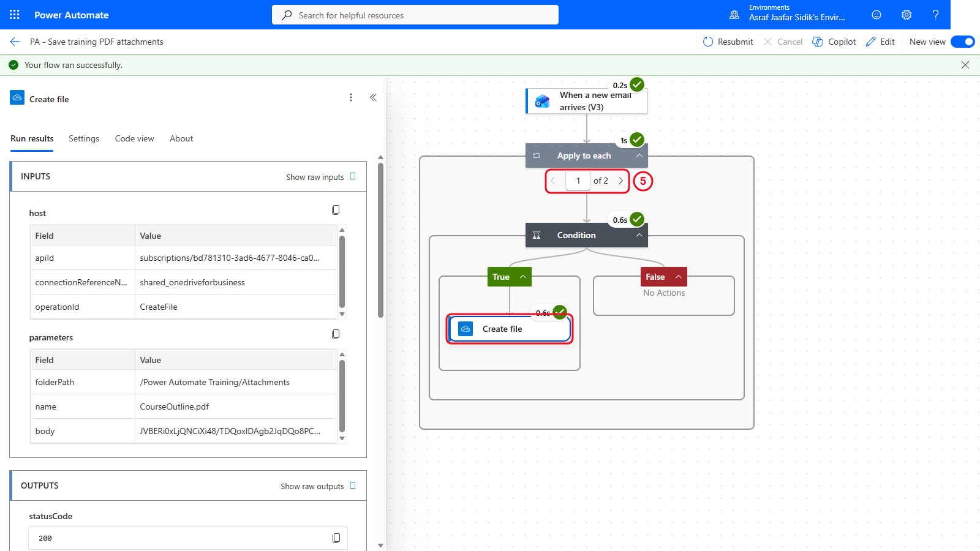980x551 pixels.
Task: Open the settings gear icon
Action: 907,15
